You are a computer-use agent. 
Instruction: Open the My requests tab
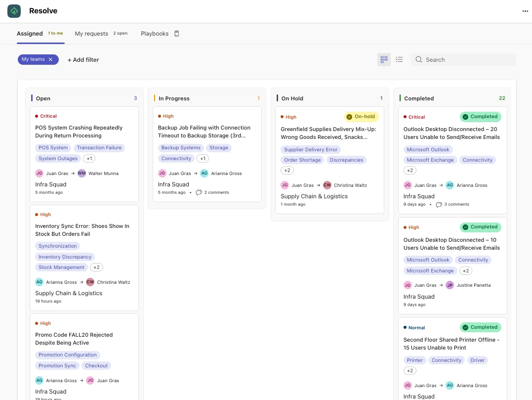click(x=101, y=34)
